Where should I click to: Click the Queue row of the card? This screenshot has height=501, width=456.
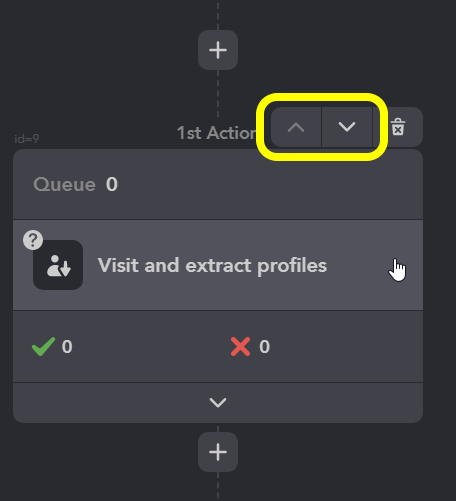point(218,184)
